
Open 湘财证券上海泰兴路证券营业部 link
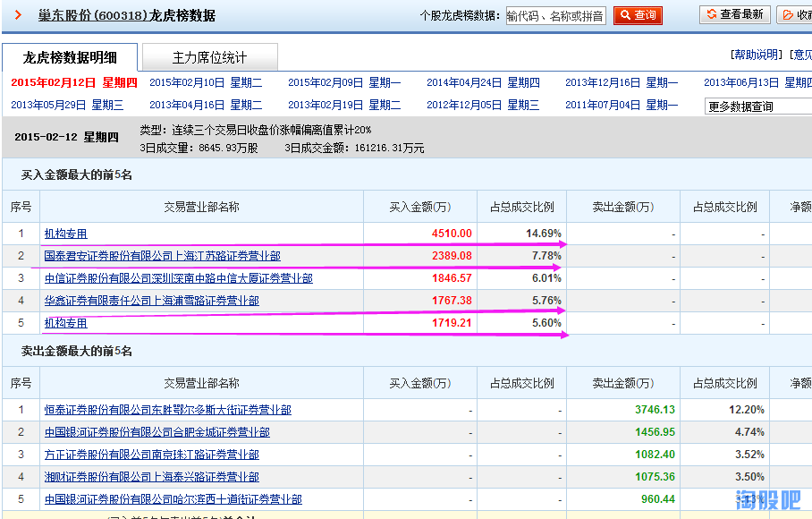(152, 477)
